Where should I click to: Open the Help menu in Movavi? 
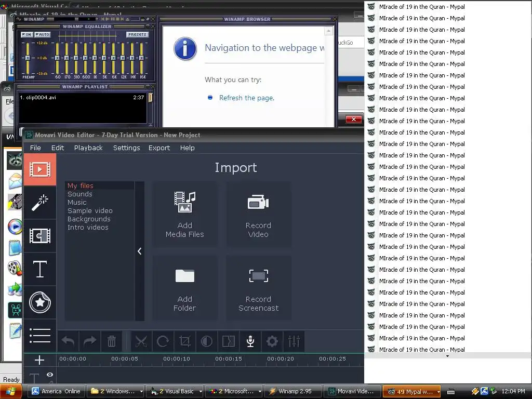pyautogui.click(x=187, y=148)
